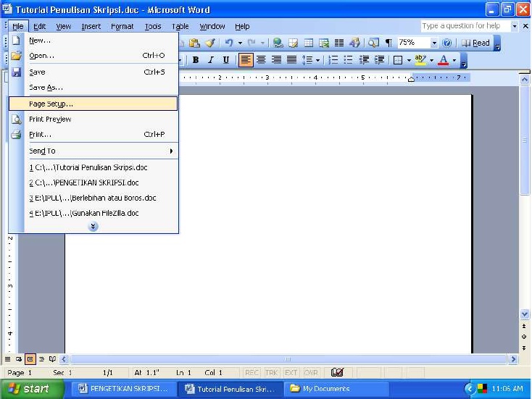This screenshot has height=399, width=532.
Task: Open the Format menu
Action: [122, 27]
